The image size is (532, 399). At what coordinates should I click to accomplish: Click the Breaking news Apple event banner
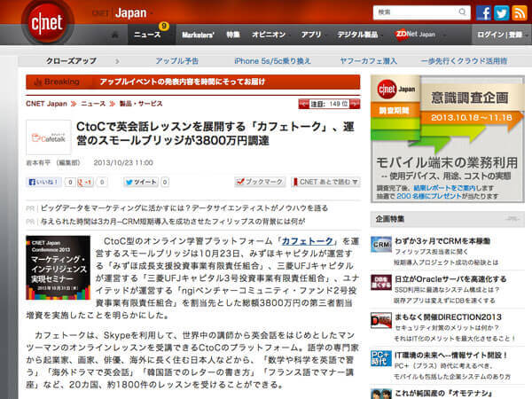(x=192, y=82)
